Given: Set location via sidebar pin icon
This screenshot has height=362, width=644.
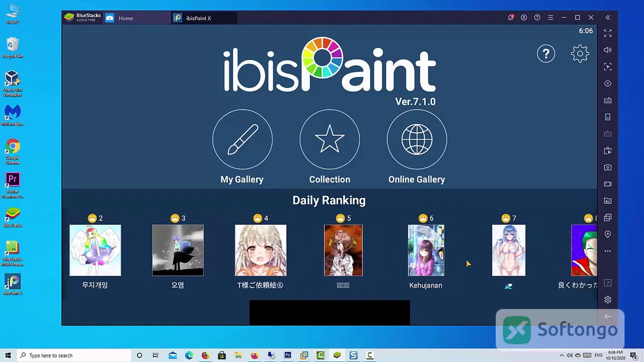Looking at the screenshot, I should (x=608, y=234).
